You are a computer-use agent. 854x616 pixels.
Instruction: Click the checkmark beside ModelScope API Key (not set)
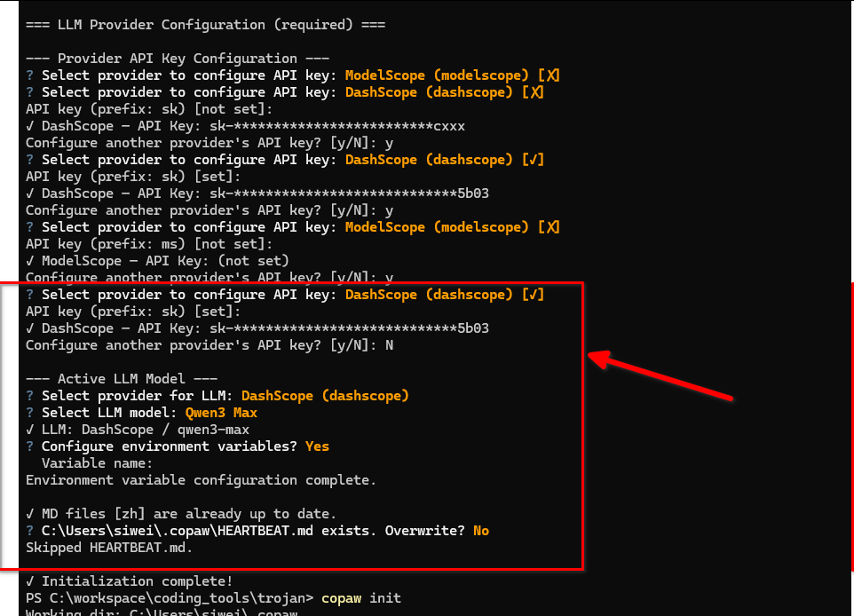[30, 261]
